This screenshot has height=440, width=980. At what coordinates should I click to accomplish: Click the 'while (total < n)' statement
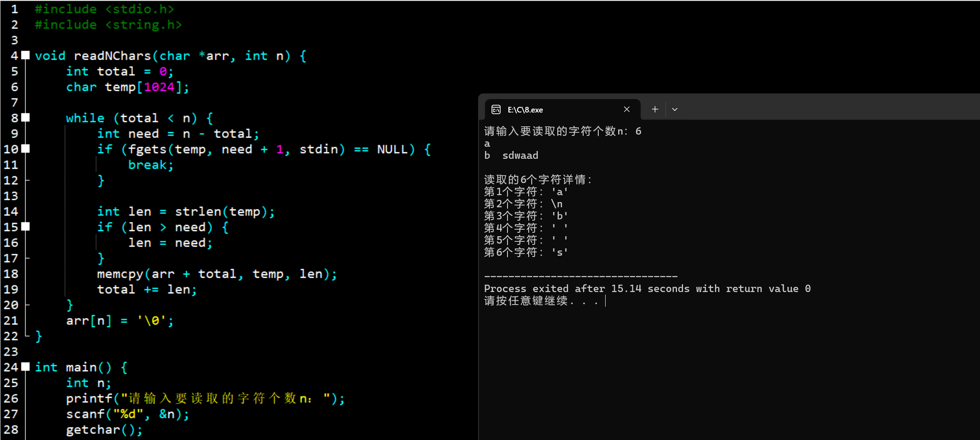coord(139,118)
